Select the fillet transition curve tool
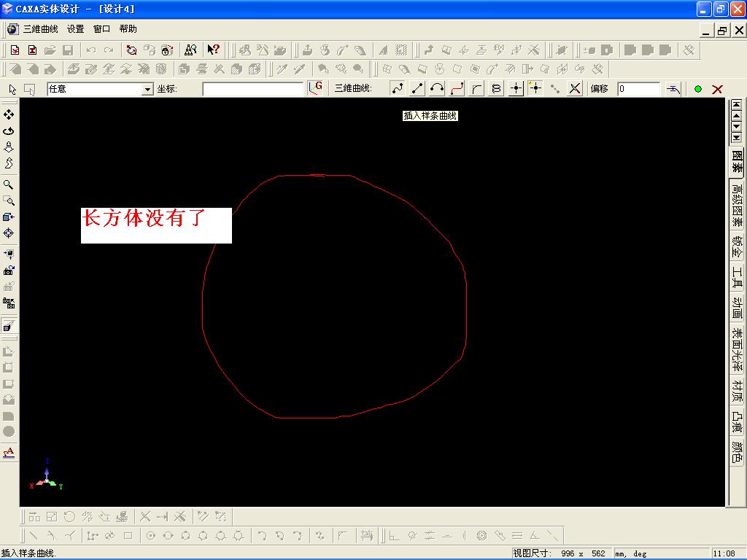 (x=476, y=88)
